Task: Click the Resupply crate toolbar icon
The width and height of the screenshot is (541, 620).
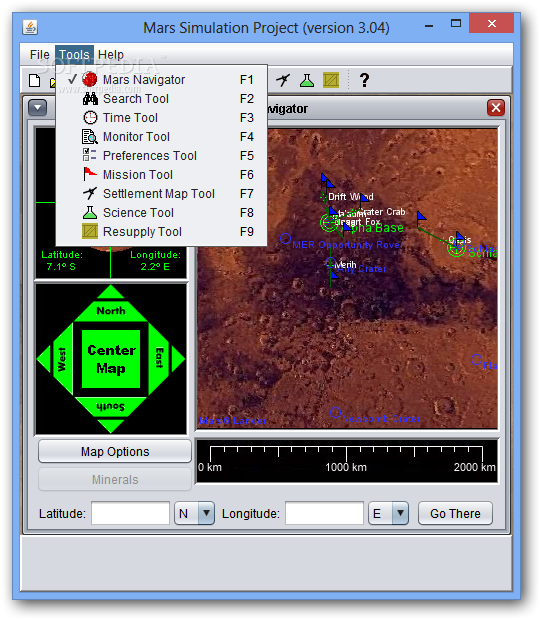Action: point(331,80)
